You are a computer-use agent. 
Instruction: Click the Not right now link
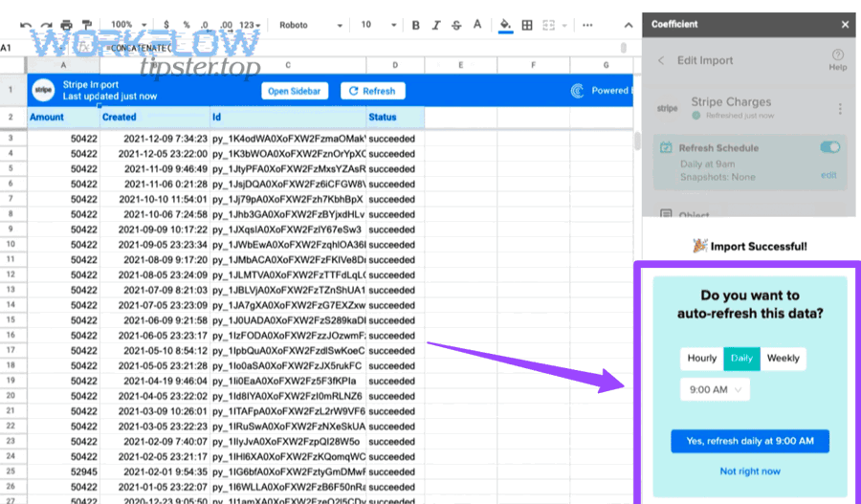click(749, 471)
